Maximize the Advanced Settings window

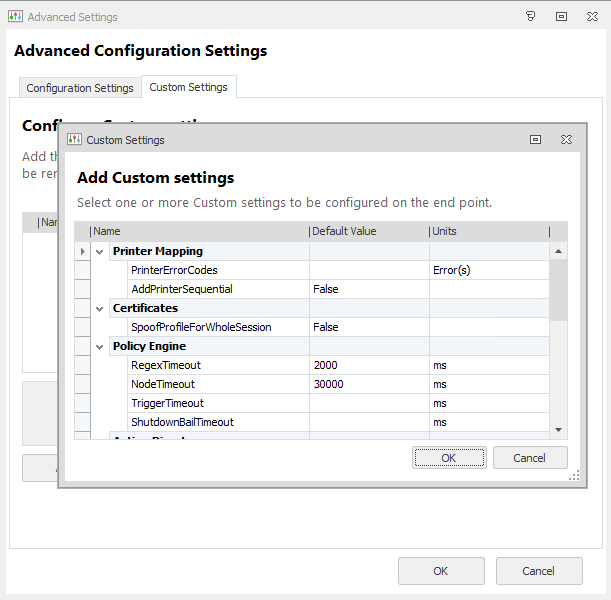point(561,17)
